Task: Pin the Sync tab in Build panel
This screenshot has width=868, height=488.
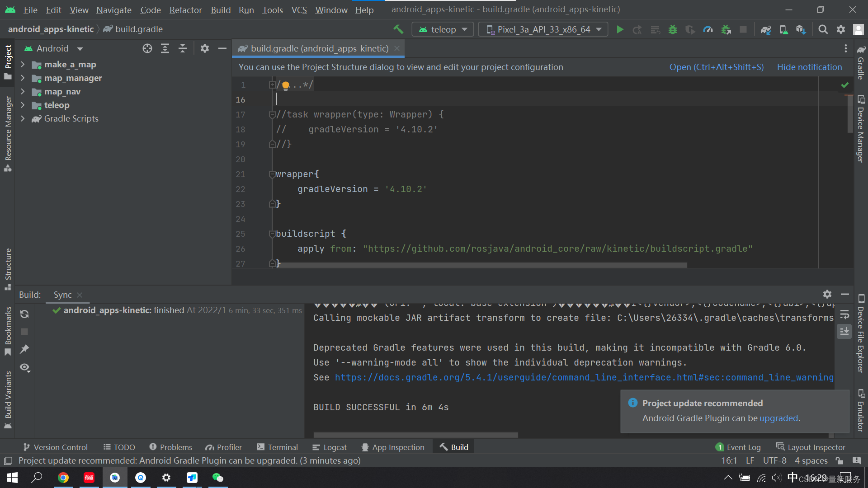Action: [x=25, y=349]
